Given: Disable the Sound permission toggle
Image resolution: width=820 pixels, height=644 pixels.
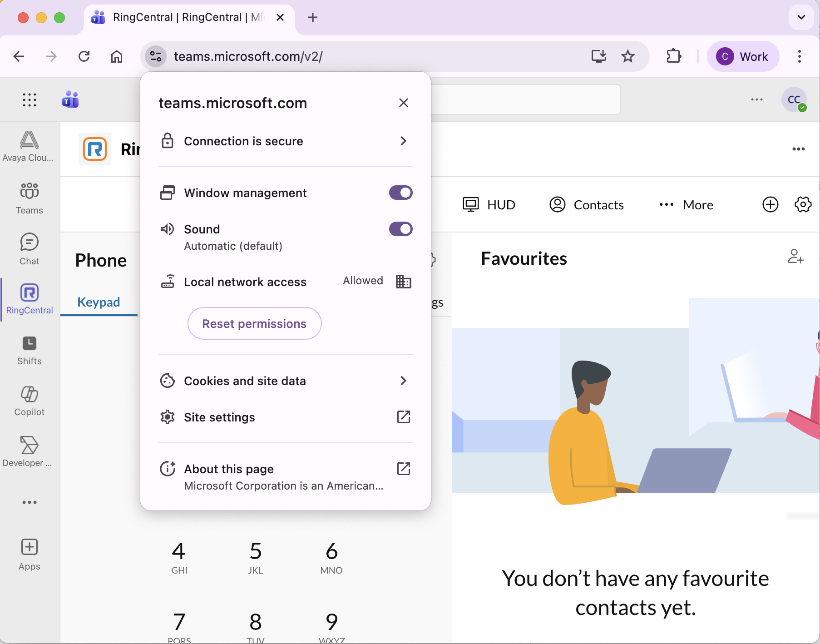Looking at the screenshot, I should 400,229.
